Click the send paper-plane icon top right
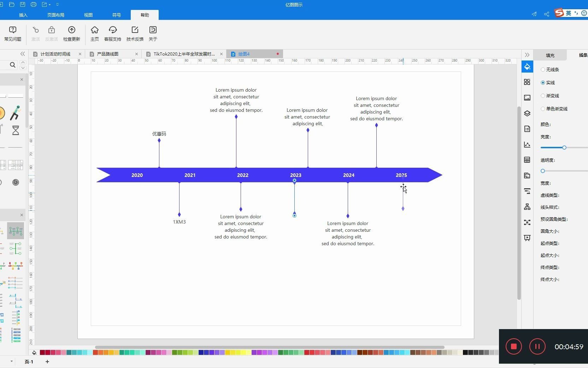This screenshot has width=588, height=368. click(534, 14)
